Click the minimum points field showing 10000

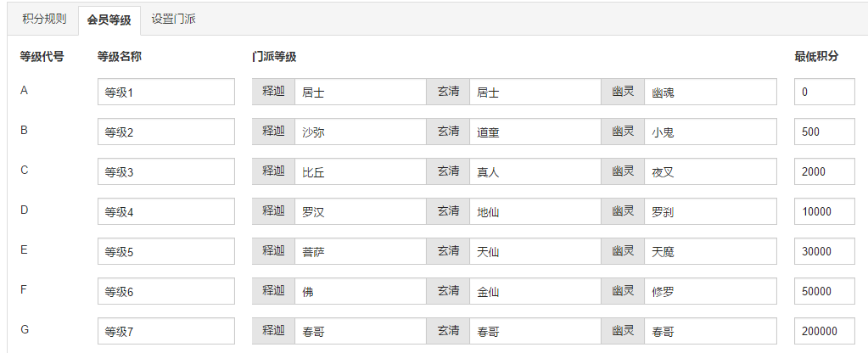pos(824,211)
